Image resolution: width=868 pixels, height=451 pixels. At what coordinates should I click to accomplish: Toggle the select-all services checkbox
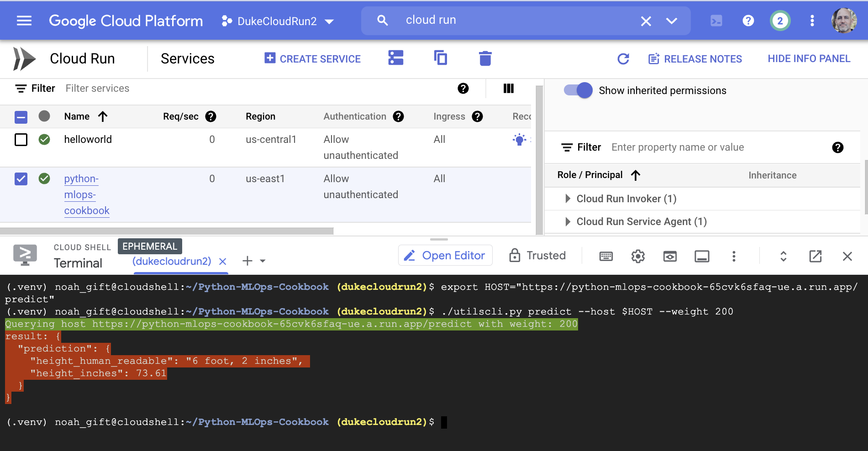[x=21, y=117]
